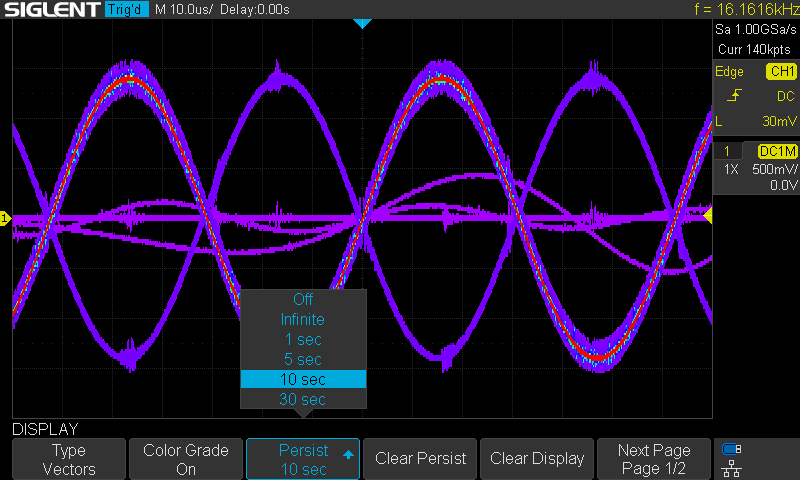Select Off in the Persist menu
Viewport: 800px width, 480px height.
click(x=303, y=299)
